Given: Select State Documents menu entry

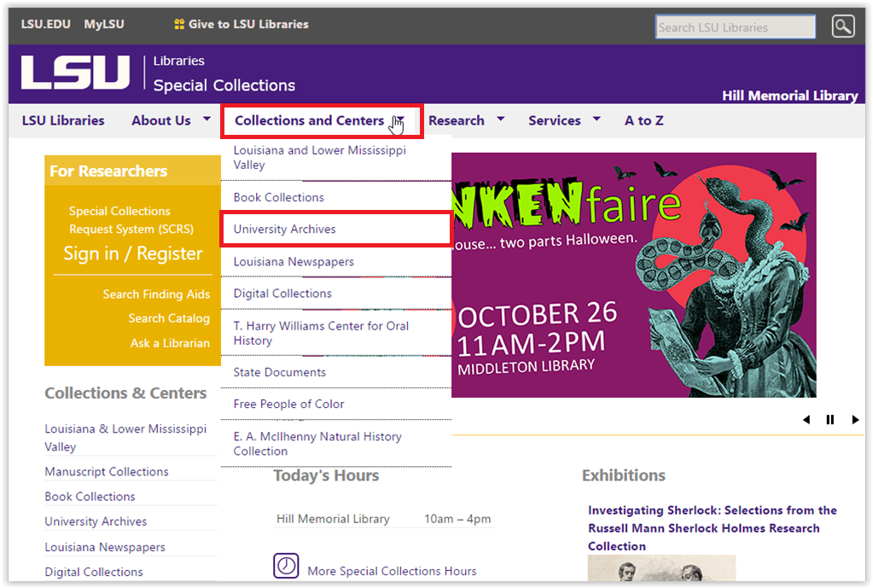Looking at the screenshot, I should pos(335,372).
